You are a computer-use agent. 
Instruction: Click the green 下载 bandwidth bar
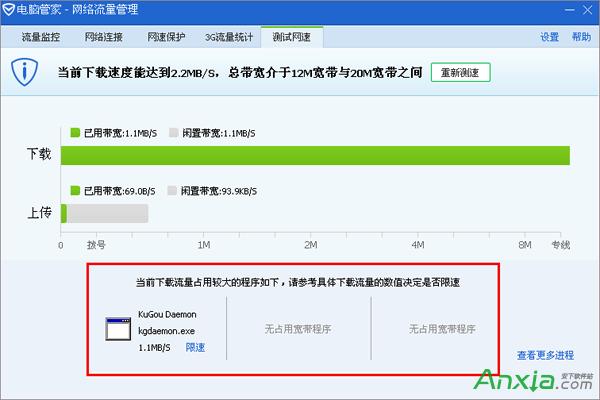315,155
